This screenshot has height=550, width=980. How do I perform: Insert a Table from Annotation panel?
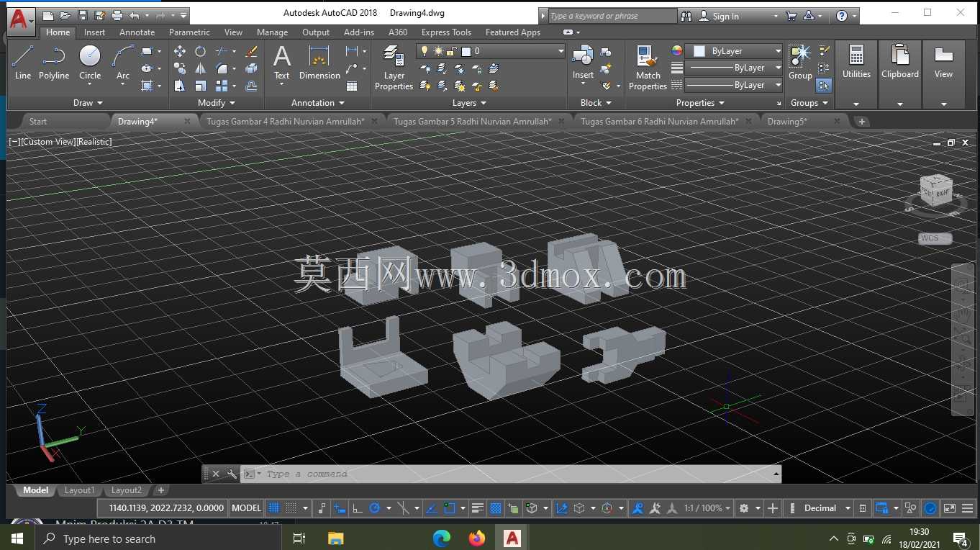tap(352, 86)
